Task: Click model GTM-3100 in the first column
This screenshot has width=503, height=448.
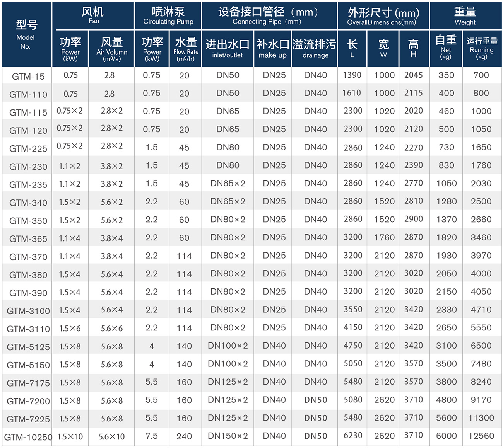Action: (x=28, y=311)
